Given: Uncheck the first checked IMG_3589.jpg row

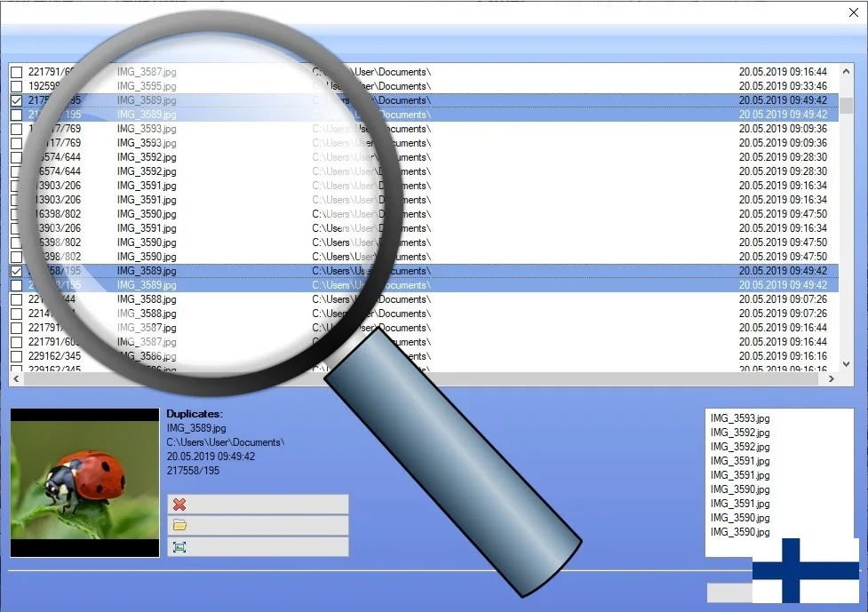Looking at the screenshot, I should tap(17, 100).
